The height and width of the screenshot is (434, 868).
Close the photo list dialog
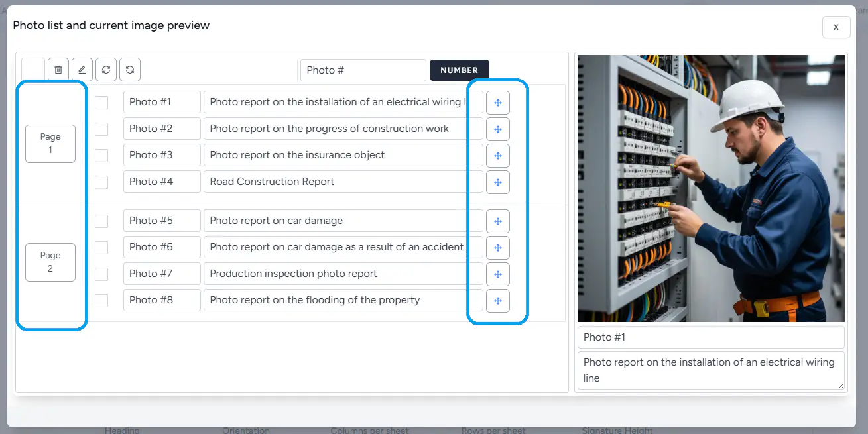pos(836,27)
